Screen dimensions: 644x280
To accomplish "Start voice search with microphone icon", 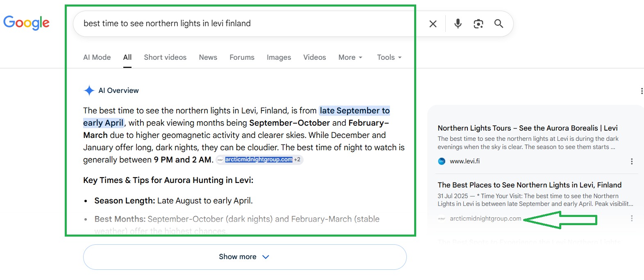I will (x=458, y=23).
